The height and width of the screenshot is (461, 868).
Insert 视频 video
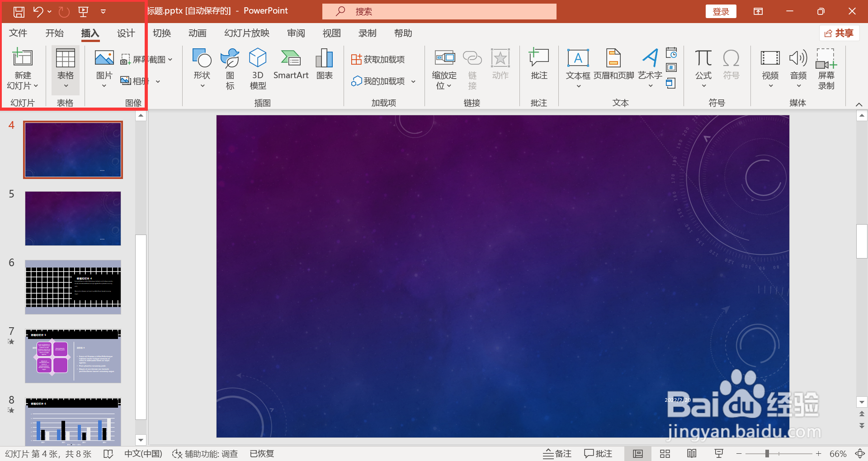(770, 69)
